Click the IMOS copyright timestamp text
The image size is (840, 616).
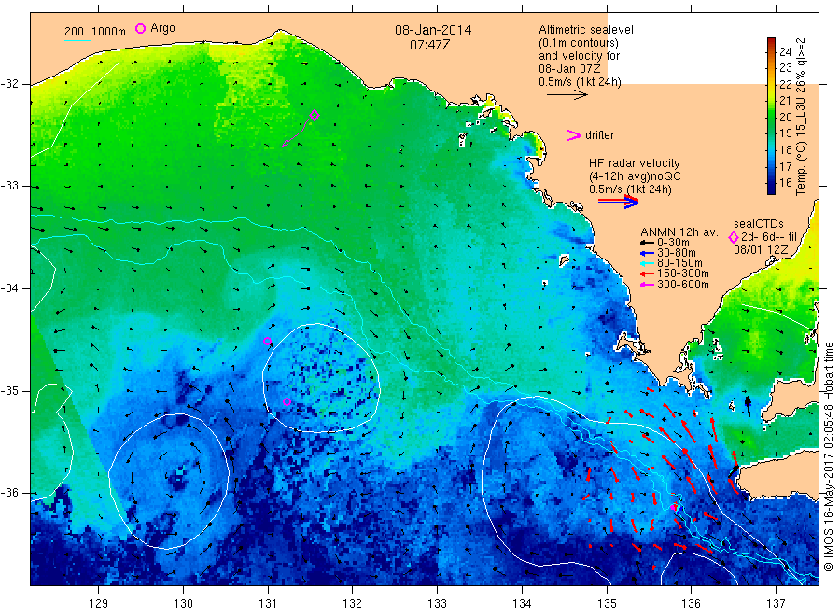(x=828, y=457)
